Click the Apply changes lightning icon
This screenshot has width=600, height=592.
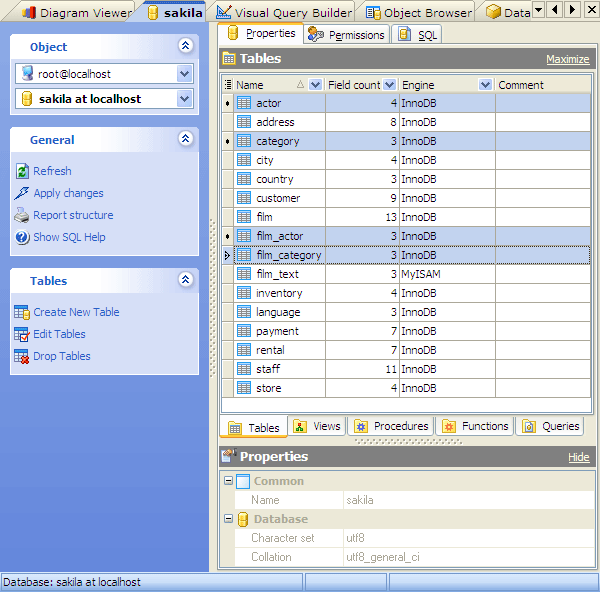[22, 193]
